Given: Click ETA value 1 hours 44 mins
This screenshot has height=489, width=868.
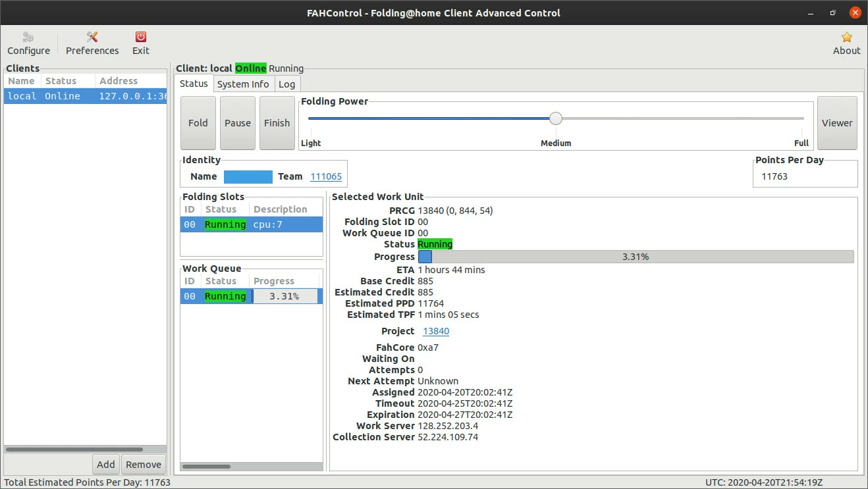Looking at the screenshot, I should [x=451, y=270].
